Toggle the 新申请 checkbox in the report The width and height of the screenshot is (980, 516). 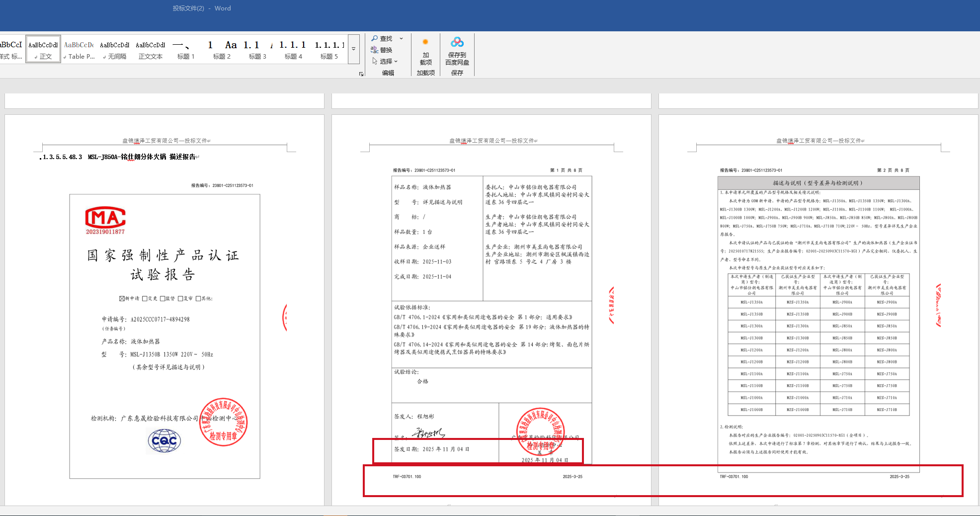click(122, 299)
